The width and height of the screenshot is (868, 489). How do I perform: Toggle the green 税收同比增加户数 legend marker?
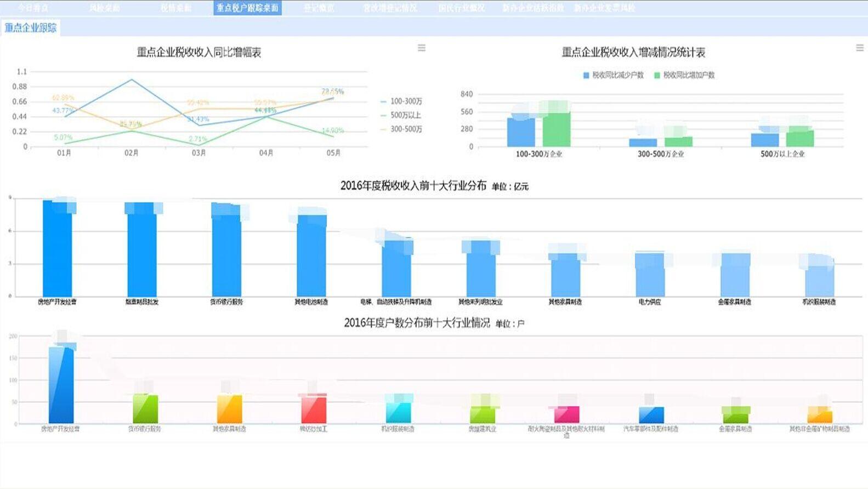(x=684, y=75)
